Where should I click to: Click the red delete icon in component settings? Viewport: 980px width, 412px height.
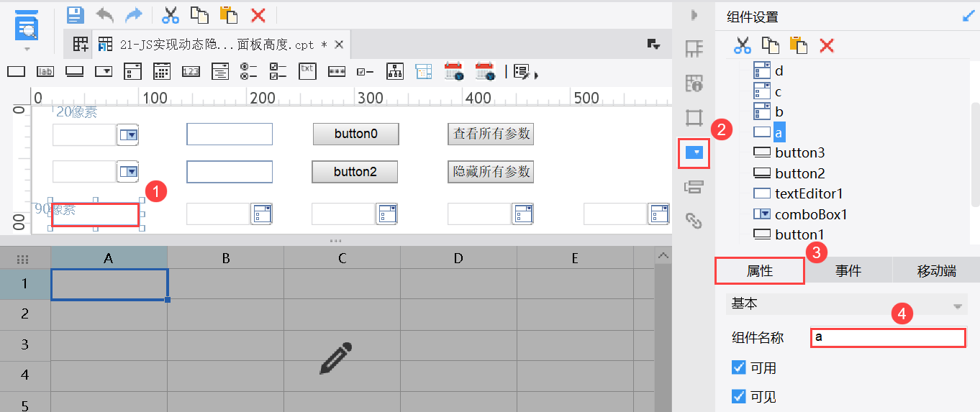click(x=827, y=45)
